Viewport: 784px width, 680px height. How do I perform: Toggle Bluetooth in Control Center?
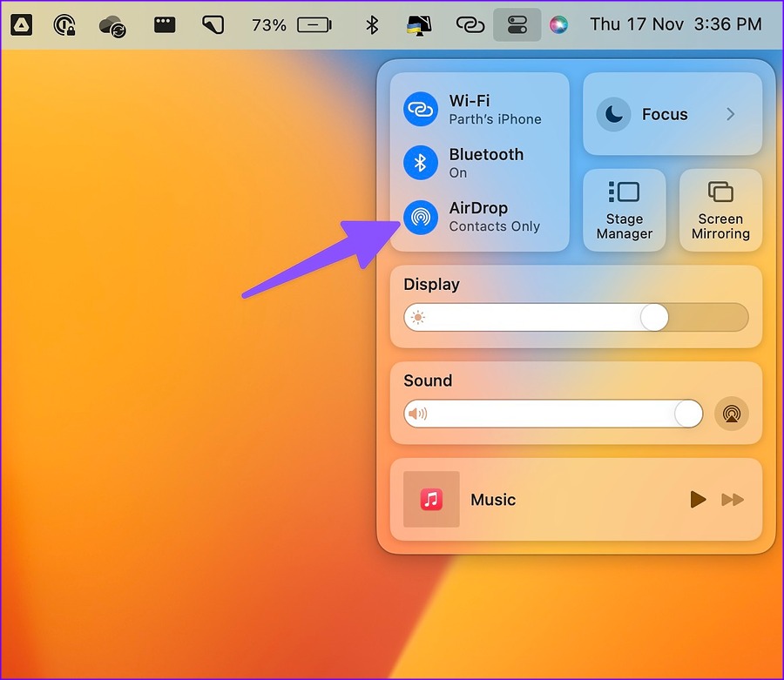[x=421, y=163]
